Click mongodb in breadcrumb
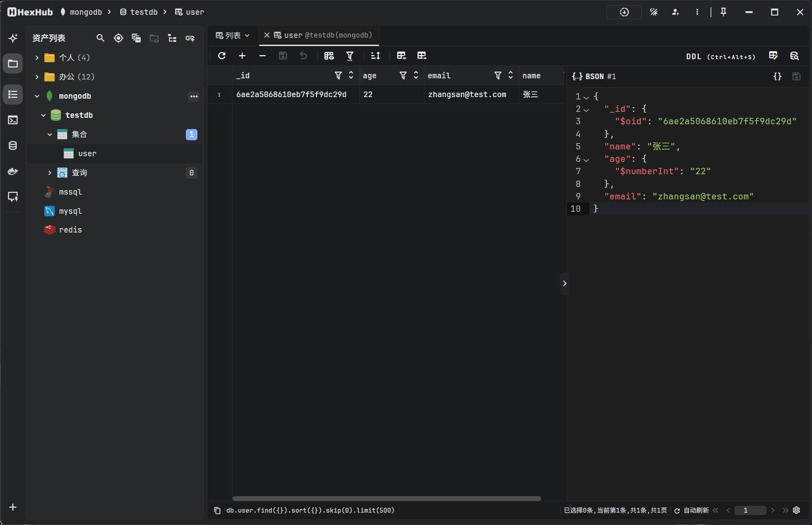Viewport: 812px width, 525px height. click(81, 12)
